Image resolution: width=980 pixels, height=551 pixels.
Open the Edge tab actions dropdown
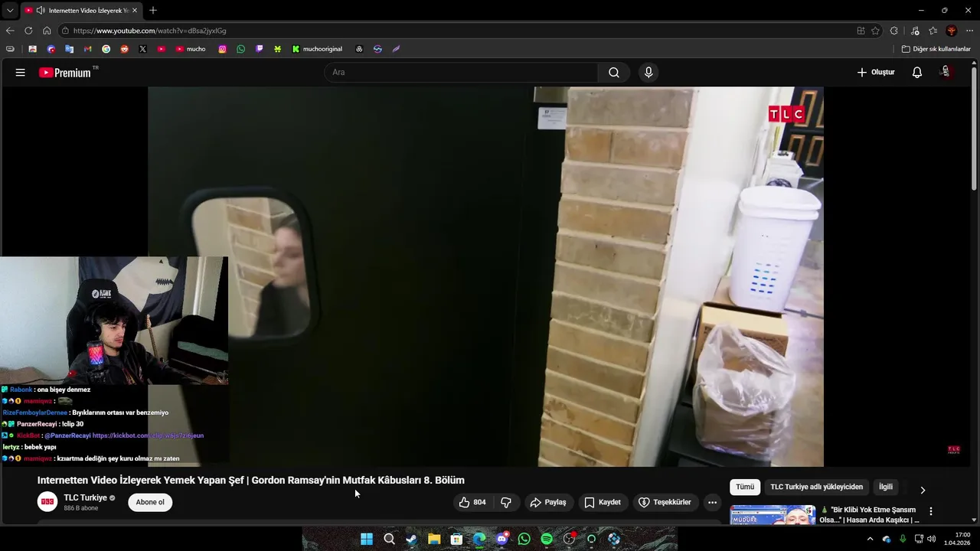10,11
